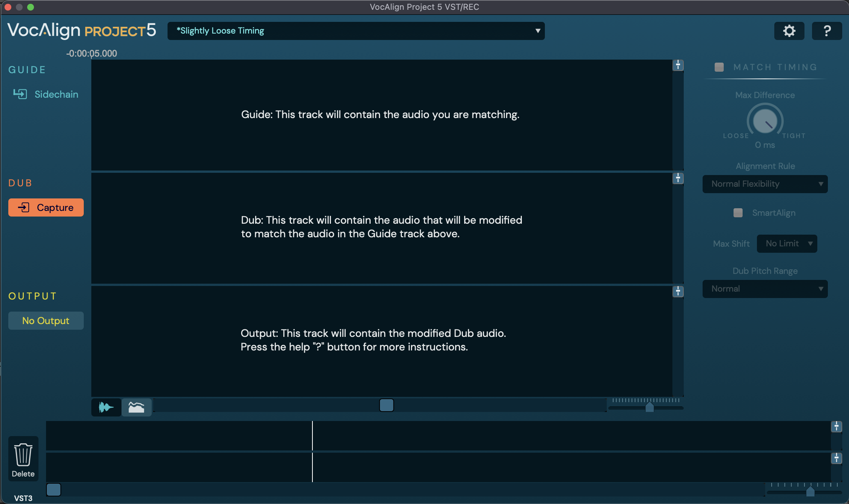Open the Slightly Loose Timing preset dropdown

coord(356,31)
